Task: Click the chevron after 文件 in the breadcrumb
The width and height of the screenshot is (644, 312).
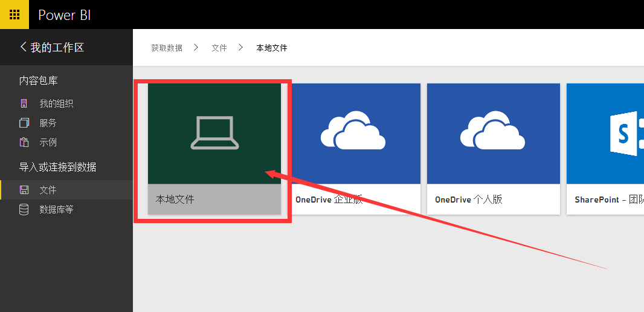Action: (x=240, y=48)
